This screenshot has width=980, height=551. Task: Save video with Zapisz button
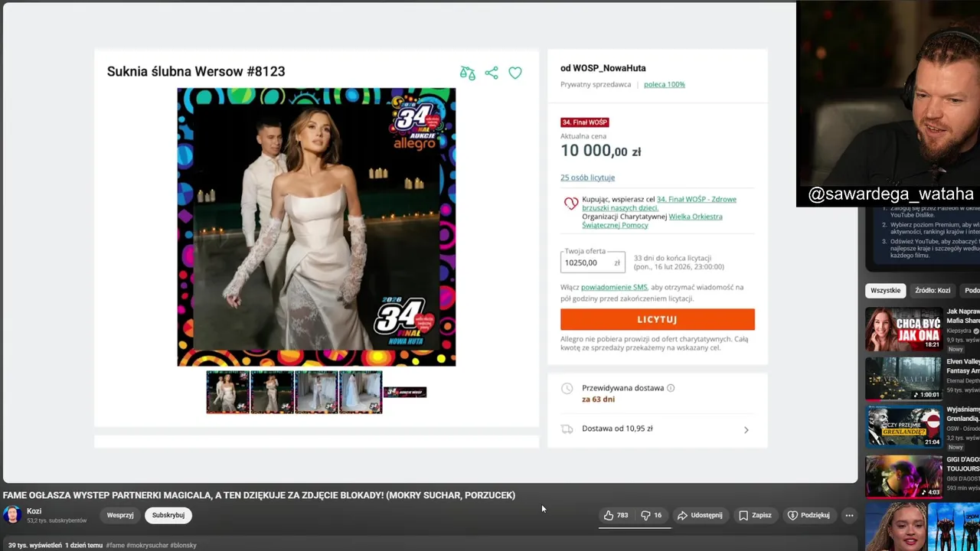coord(755,515)
